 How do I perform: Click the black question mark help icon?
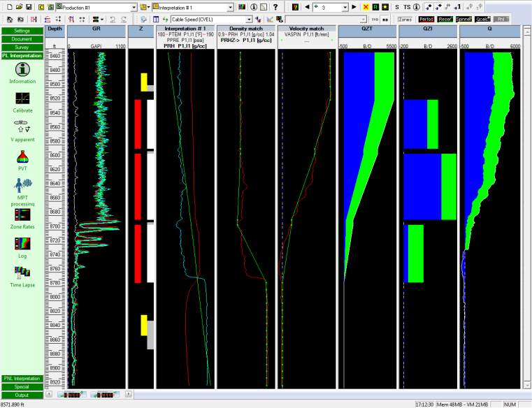click(x=275, y=7)
